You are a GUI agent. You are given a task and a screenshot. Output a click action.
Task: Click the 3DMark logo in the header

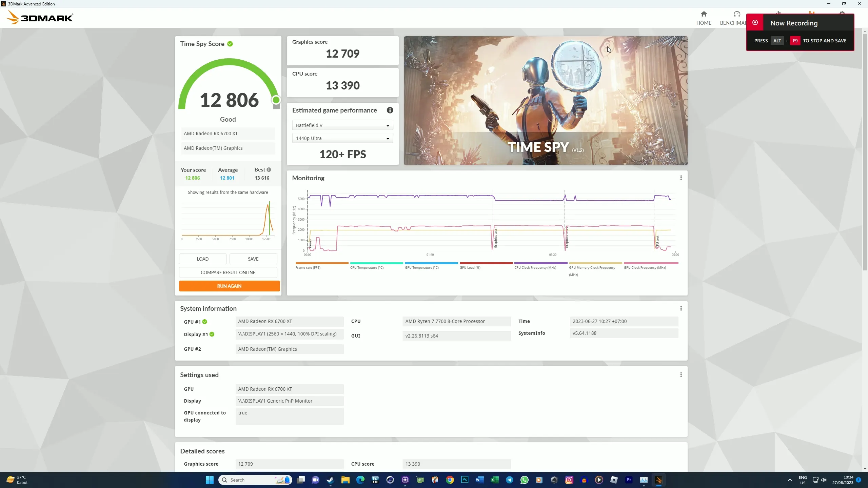[40, 17]
